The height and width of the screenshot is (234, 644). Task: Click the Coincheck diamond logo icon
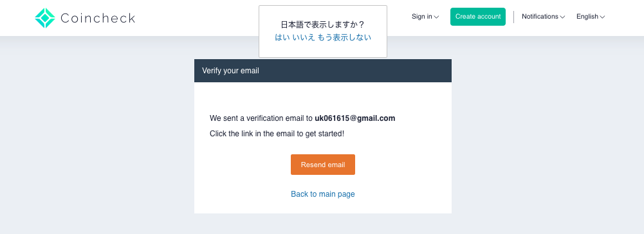click(45, 18)
